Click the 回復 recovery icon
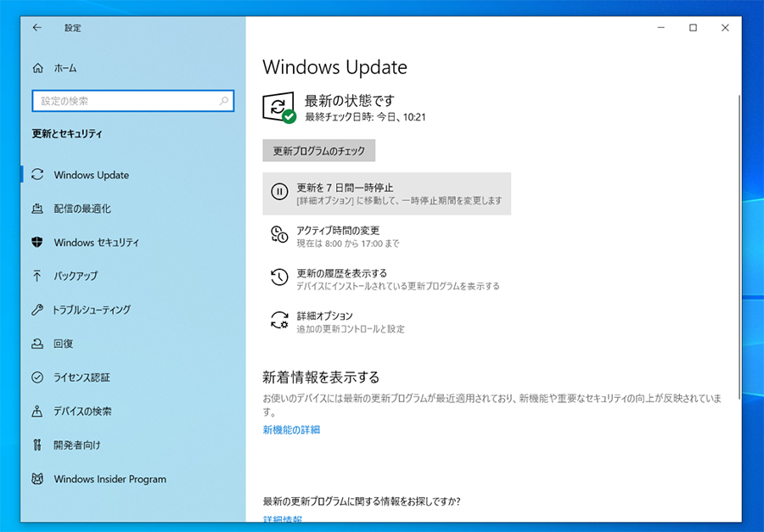The height and width of the screenshot is (532, 764). click(37, 344)
